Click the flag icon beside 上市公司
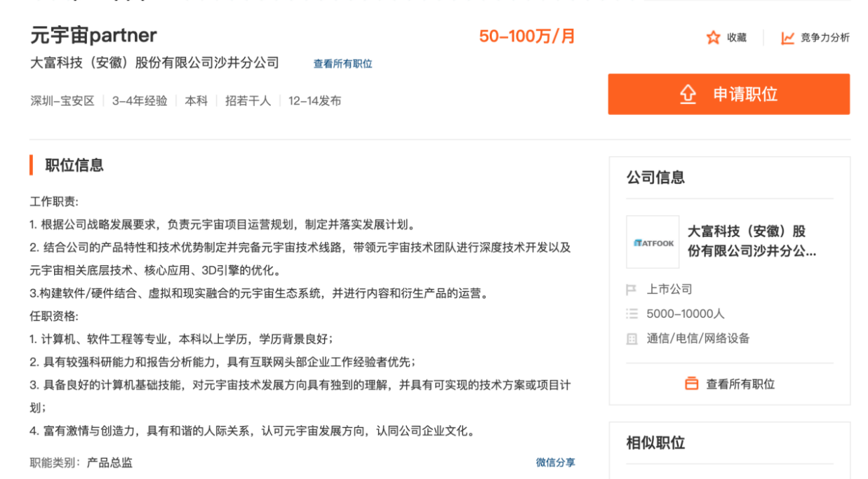 click(632, 290)
